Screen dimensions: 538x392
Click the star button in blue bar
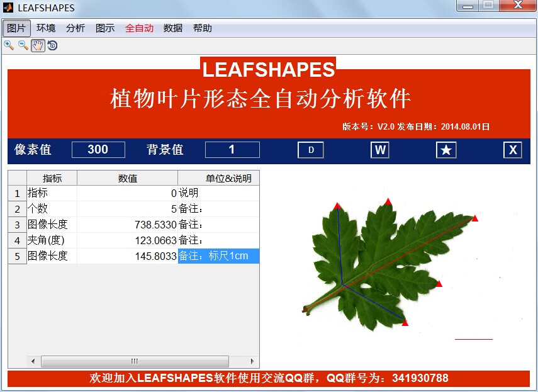446,150
